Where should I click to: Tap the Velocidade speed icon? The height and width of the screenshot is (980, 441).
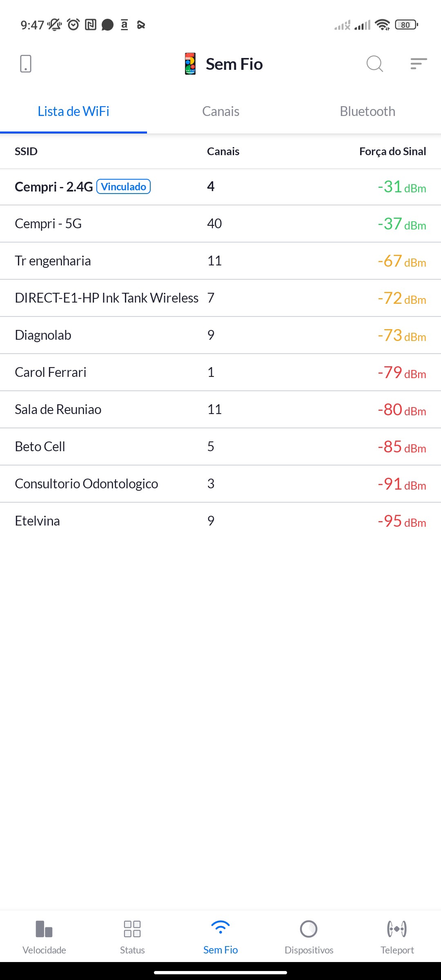pyautogui.click(x=44, y=929)
